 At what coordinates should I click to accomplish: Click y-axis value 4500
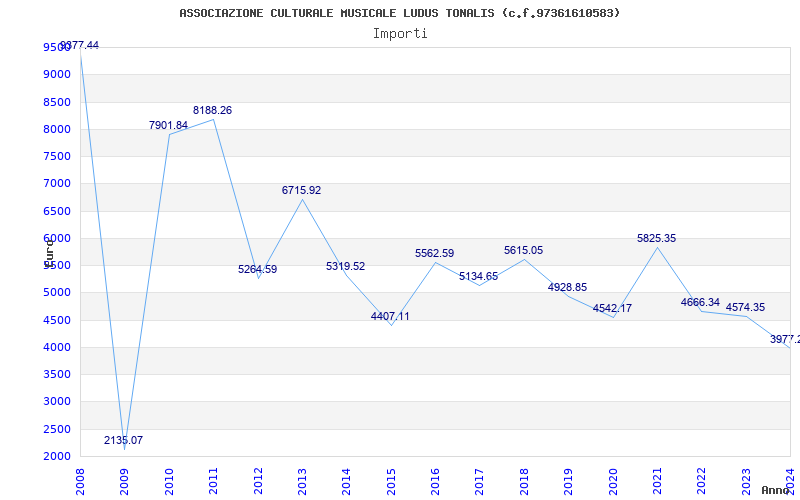(x=57, y=320)
